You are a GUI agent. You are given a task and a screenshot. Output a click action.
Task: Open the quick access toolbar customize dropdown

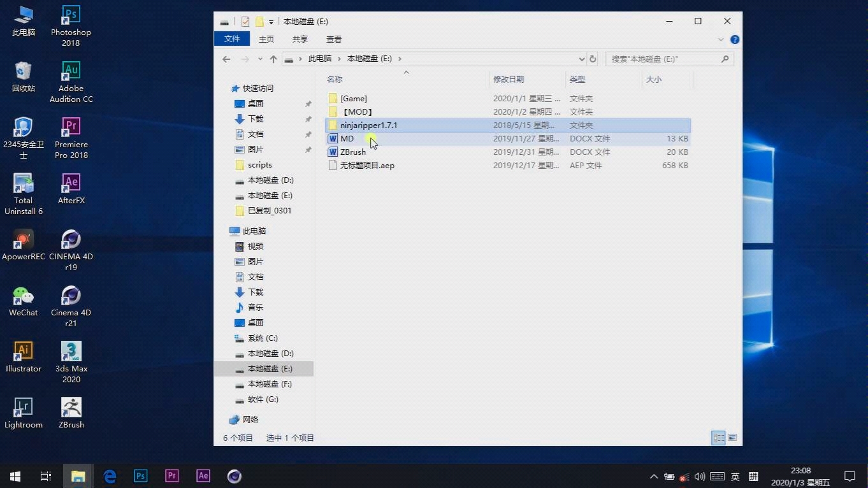271,21
